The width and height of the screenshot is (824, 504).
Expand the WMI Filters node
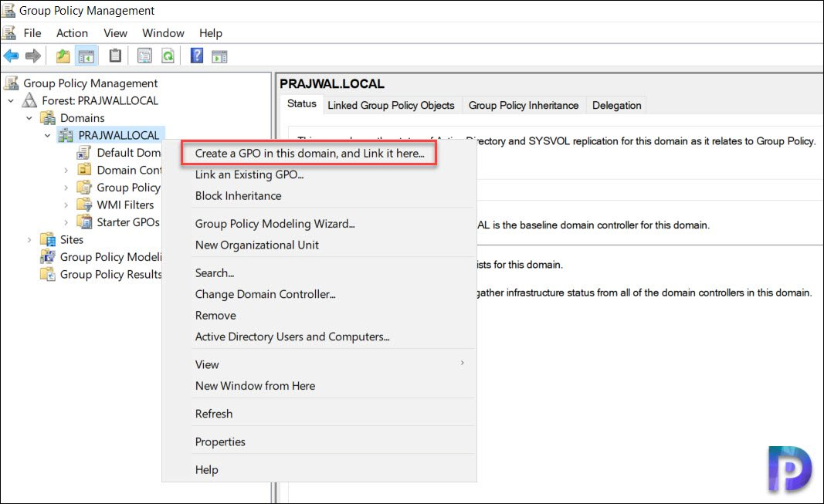pyautogui.click(x=66, y=205)
